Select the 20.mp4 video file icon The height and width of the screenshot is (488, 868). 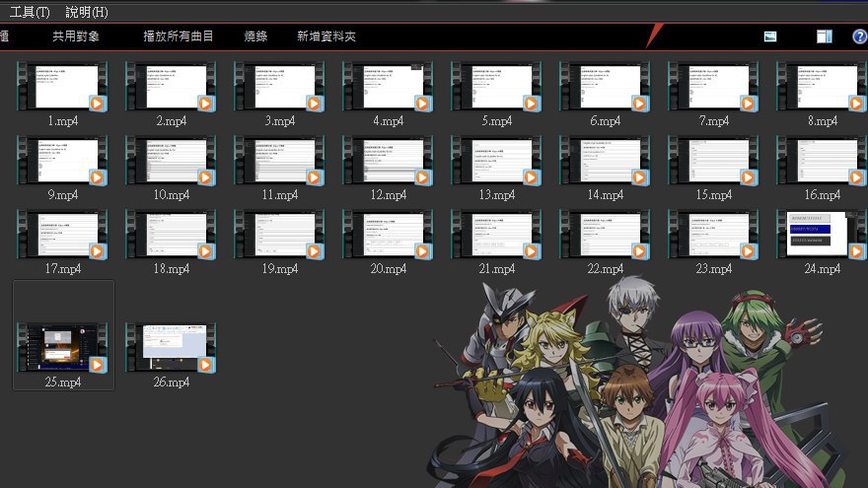pyautogui.click(x=388, y=234)
